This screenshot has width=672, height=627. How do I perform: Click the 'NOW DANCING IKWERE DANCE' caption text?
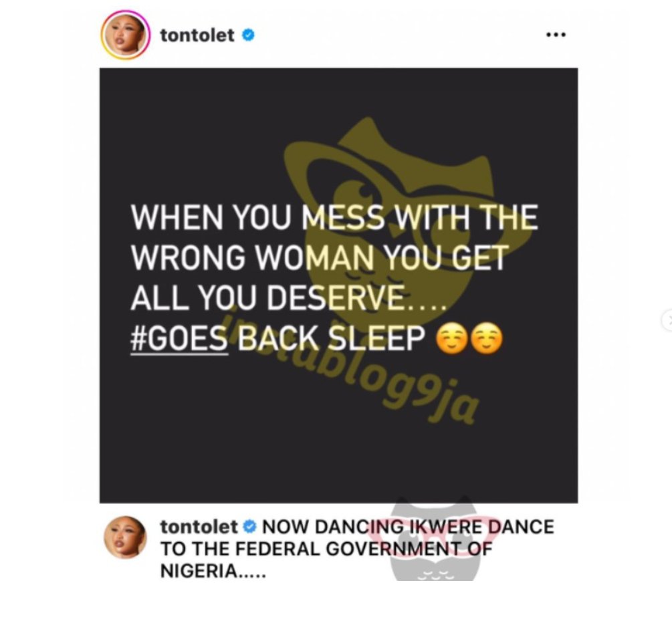(x=408, y=527)
